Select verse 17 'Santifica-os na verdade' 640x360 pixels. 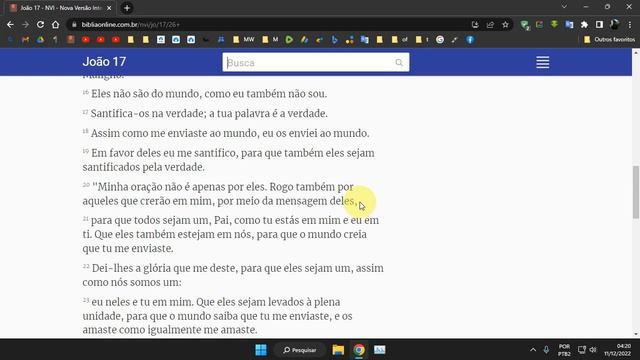205,113
